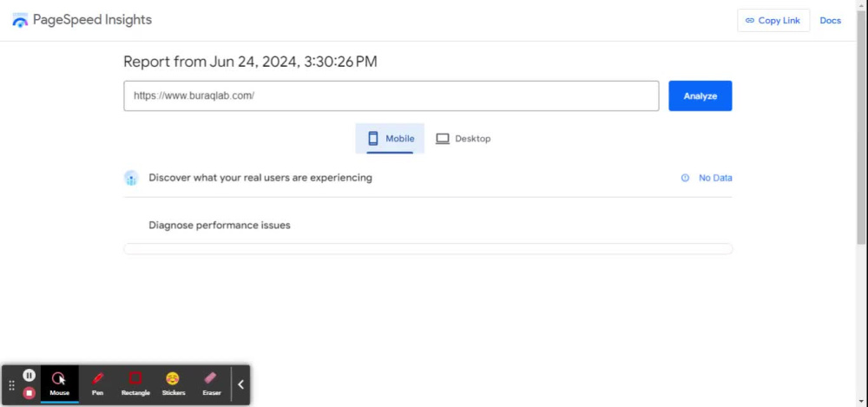Click the Diagnose performance issues heading
Viewport: 868px width, 407px height.
[x=220, y=226]
